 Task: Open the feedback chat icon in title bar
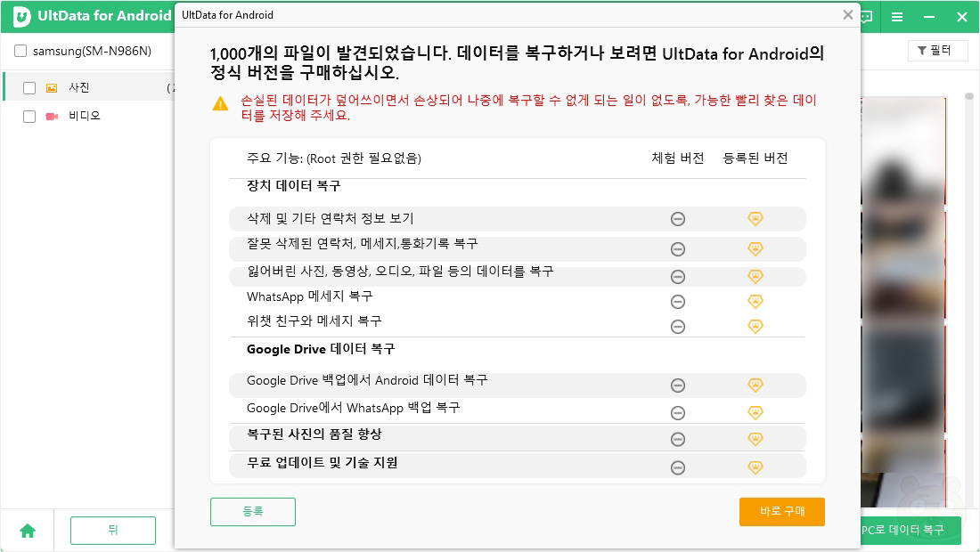point(866,17)
